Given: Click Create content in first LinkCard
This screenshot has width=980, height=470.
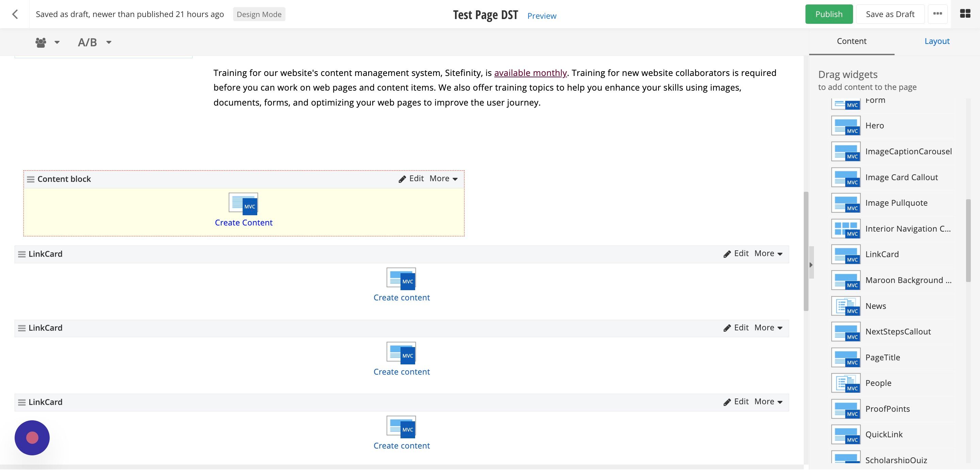Looking at the screenshot, I should coord(402,298).
